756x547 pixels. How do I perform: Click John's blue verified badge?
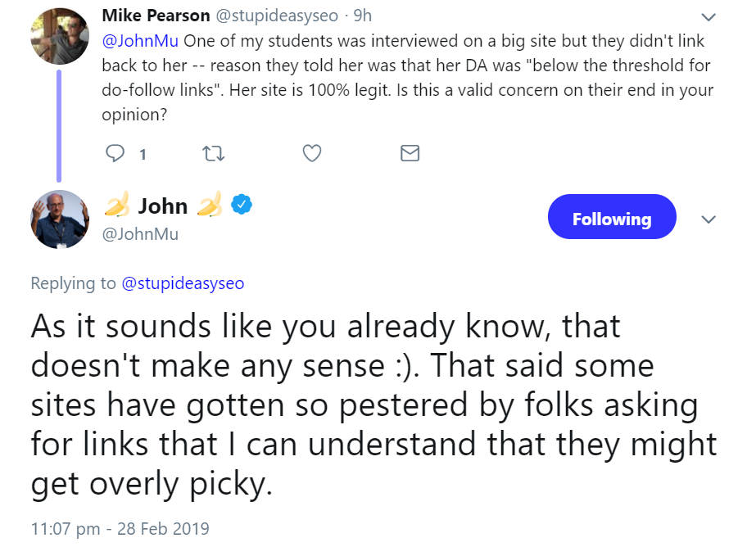click(x=241, y=205)
